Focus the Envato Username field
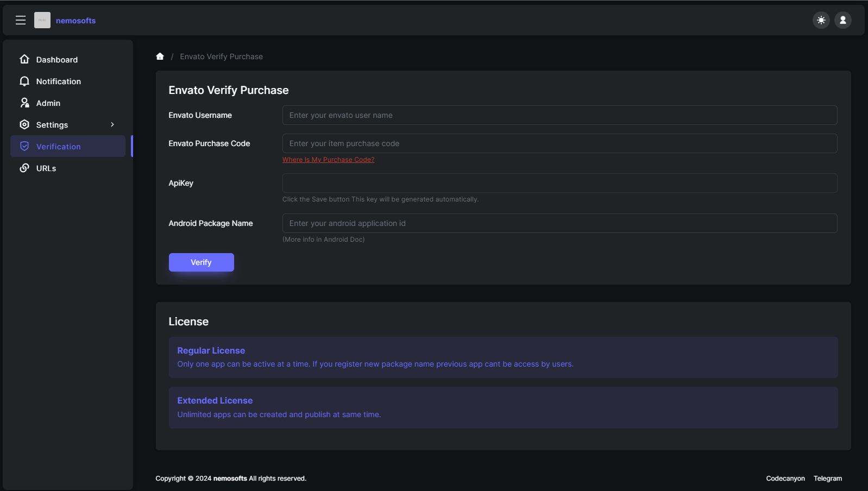 coord(559,115)
